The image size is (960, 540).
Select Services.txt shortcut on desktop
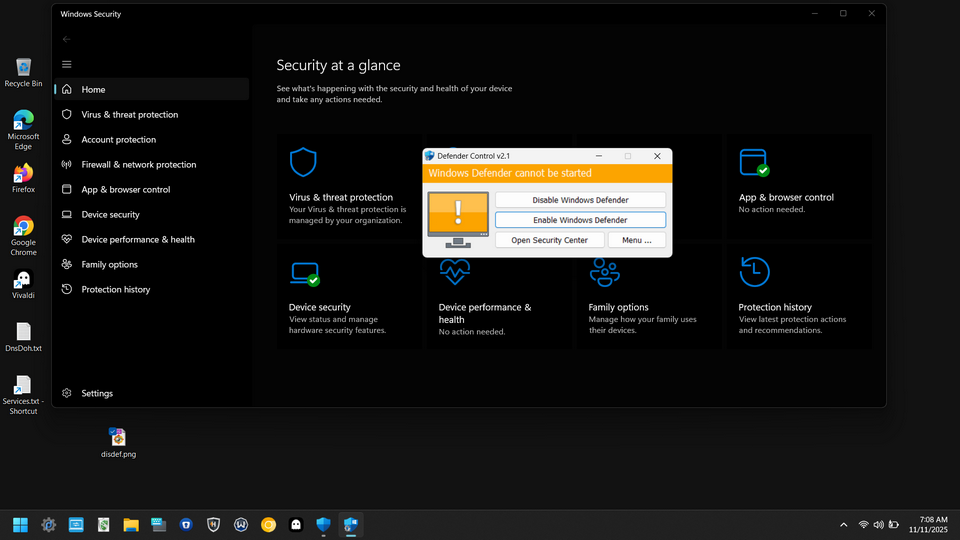[23, 396]
